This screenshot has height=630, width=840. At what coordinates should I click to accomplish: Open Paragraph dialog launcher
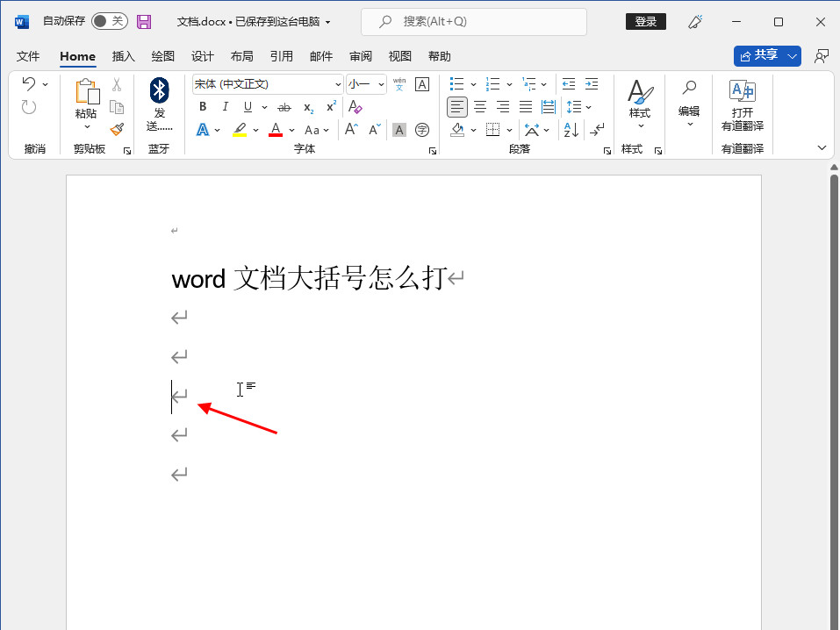click(607, 151)
